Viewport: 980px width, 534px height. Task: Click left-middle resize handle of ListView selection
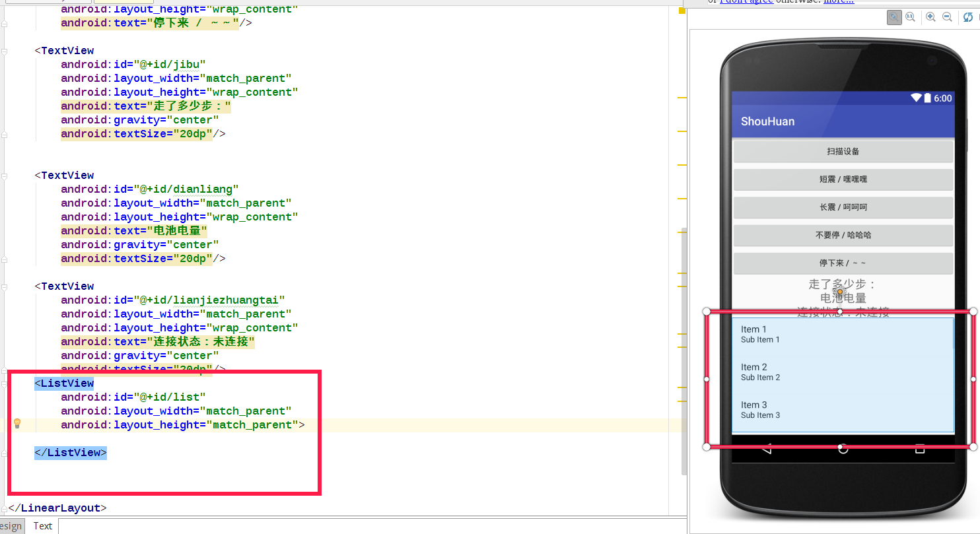click(x=707, y=379)
